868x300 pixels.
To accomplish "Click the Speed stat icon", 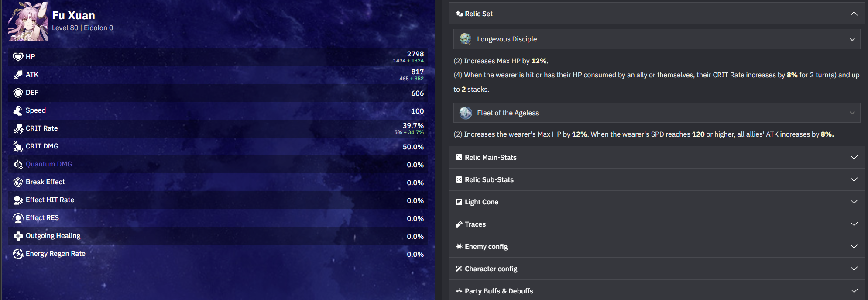I will point(18,110).
